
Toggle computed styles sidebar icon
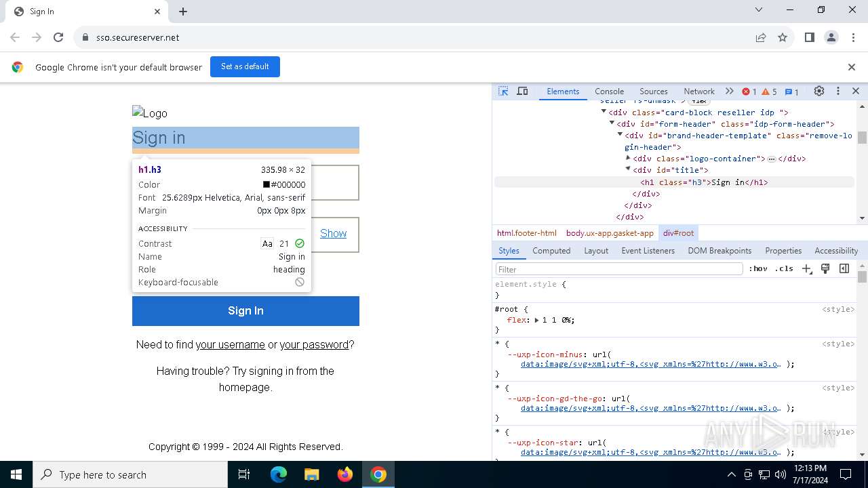tap(844, 269)
